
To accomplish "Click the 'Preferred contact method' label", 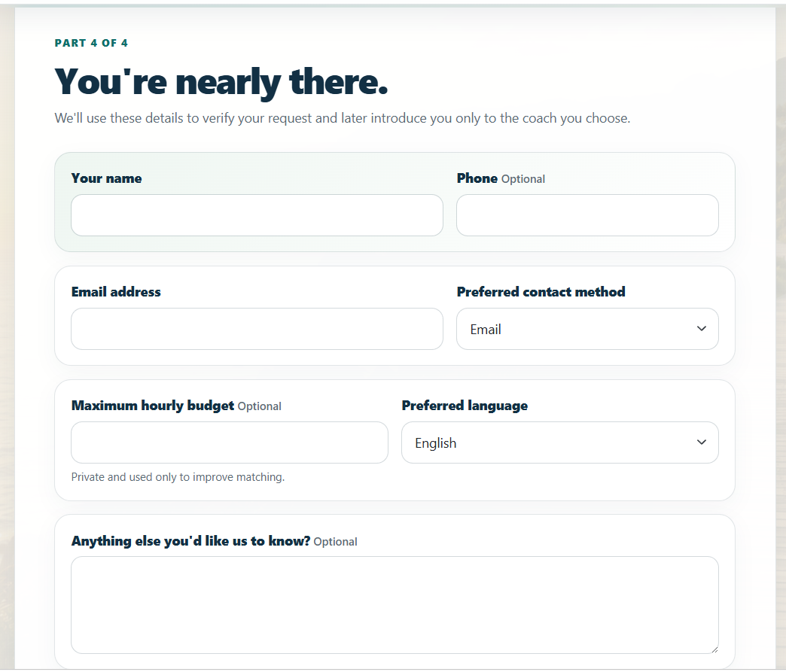I will tap(541, 292).
